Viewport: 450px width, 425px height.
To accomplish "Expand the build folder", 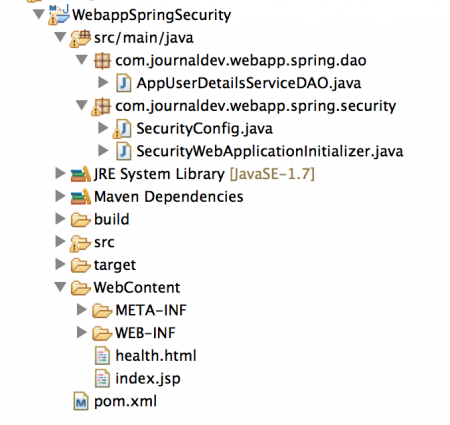I will pyautogui.click(x=60, y=219).
